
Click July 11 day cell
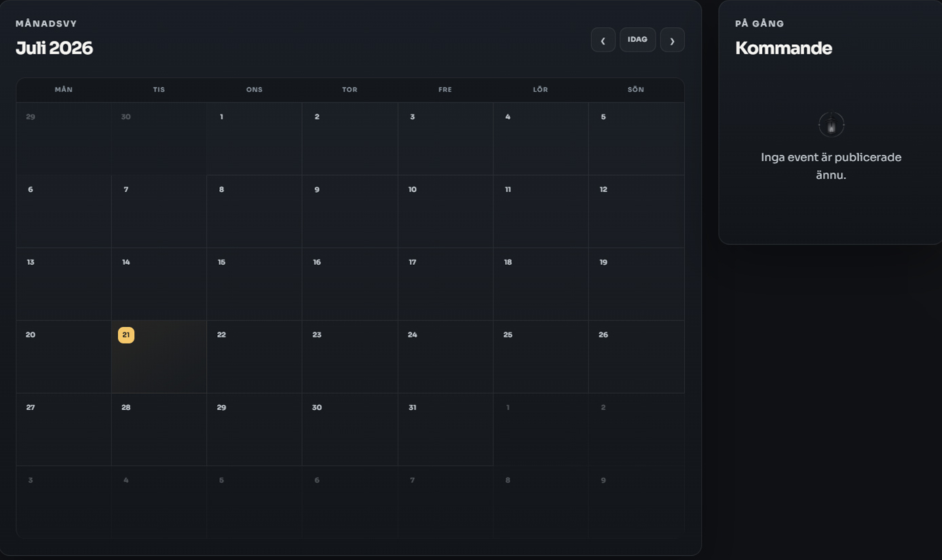[x=541, y=211]
